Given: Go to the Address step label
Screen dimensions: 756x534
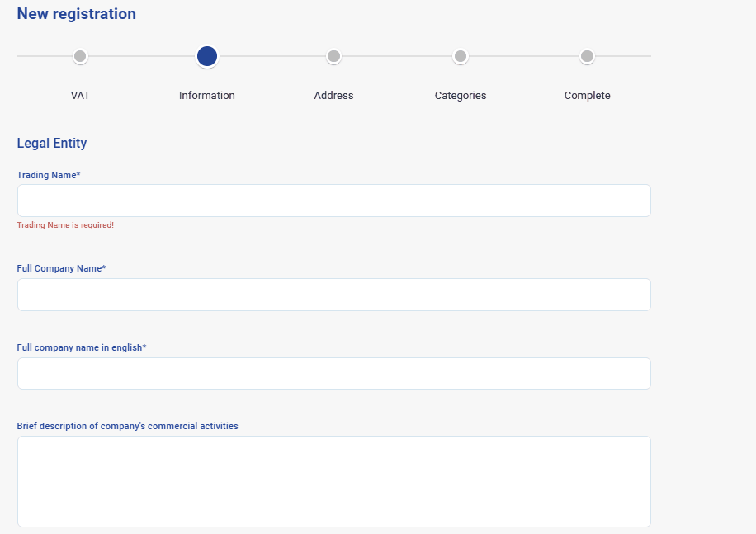Looking at the screenshot, I should pyautogui.click(x=333, y=96).
